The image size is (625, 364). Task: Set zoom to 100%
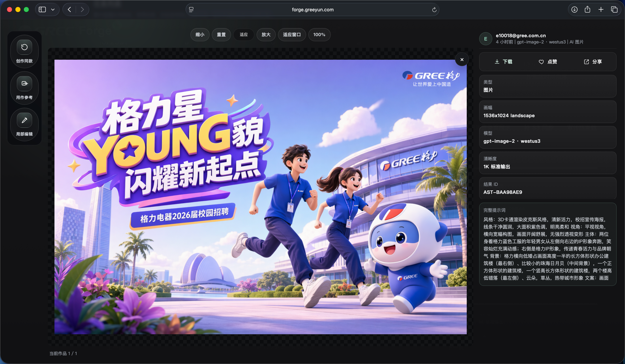pos(319,35)
